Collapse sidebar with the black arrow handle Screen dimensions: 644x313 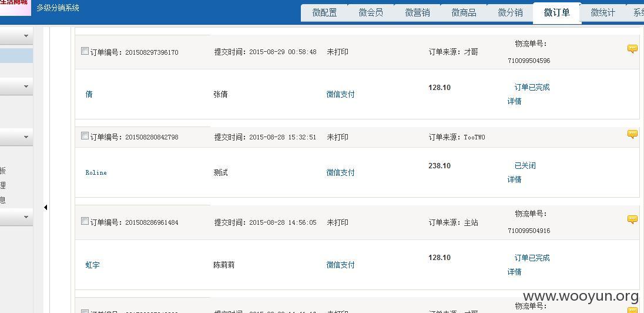46,208
